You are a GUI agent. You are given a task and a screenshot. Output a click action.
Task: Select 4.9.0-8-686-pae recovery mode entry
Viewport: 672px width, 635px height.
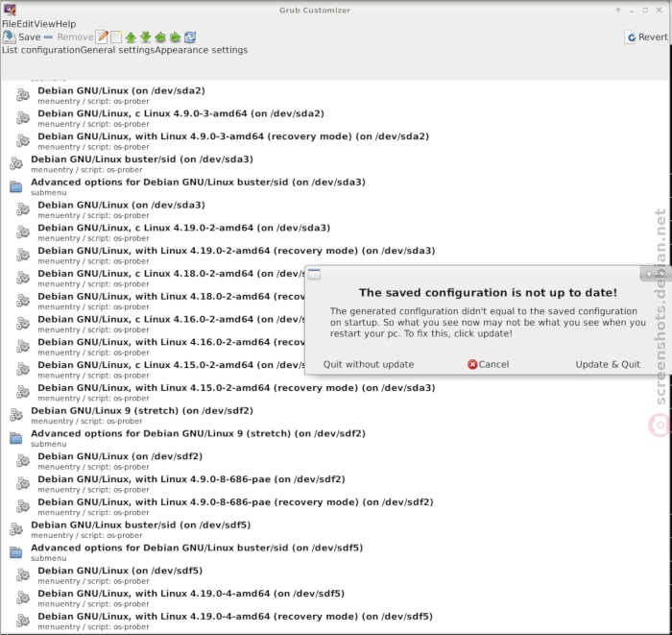click(x=235, y=507)
